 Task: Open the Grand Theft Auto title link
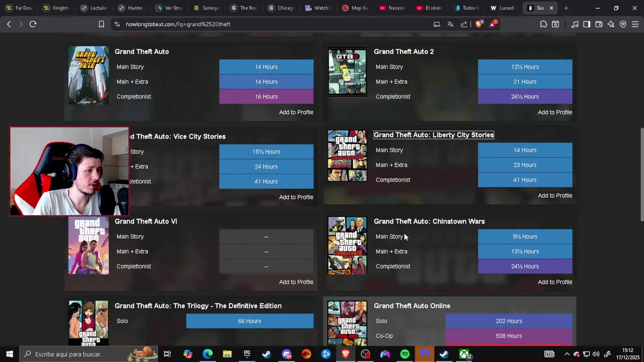141,51
